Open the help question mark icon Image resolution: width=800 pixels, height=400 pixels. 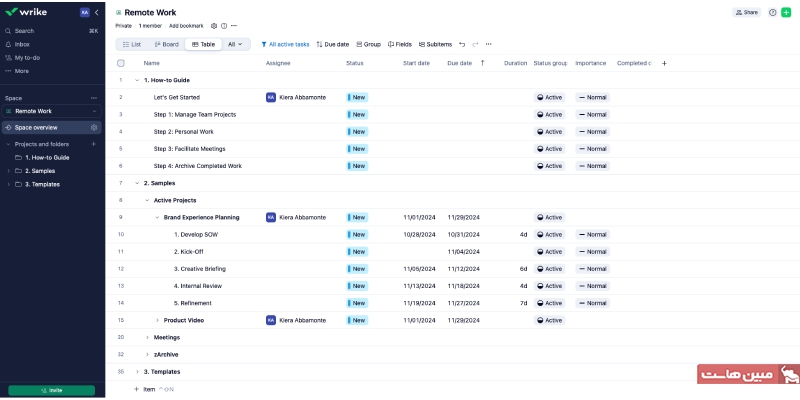coord(772,12)
